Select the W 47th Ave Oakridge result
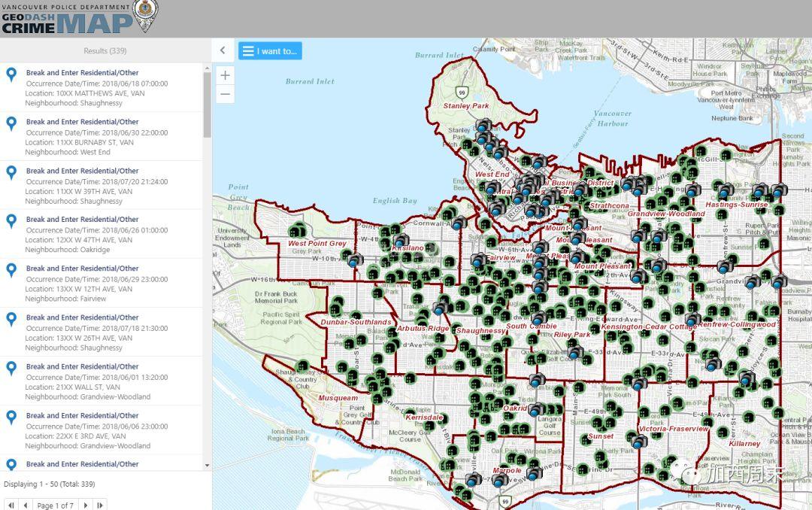The height and width of the screenshot is (510, 812). pyautogui.click(x=82, y=220)
